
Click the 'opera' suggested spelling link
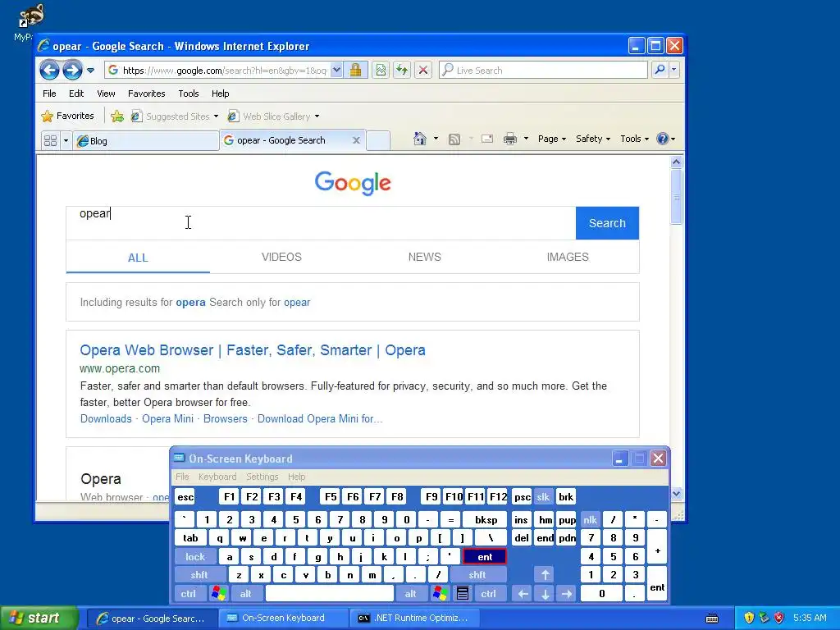click(190, 302)
